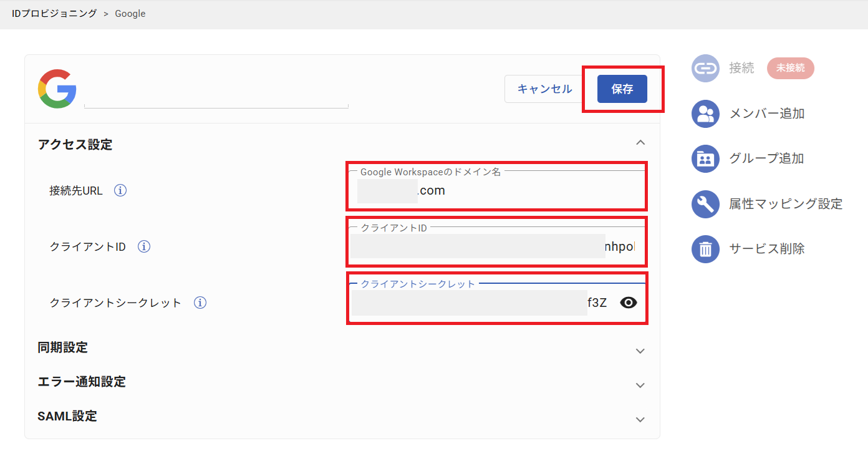Click the info icon beside クライアントシークレット
Screen dimensions: 868x451
[x=200, y=303]
